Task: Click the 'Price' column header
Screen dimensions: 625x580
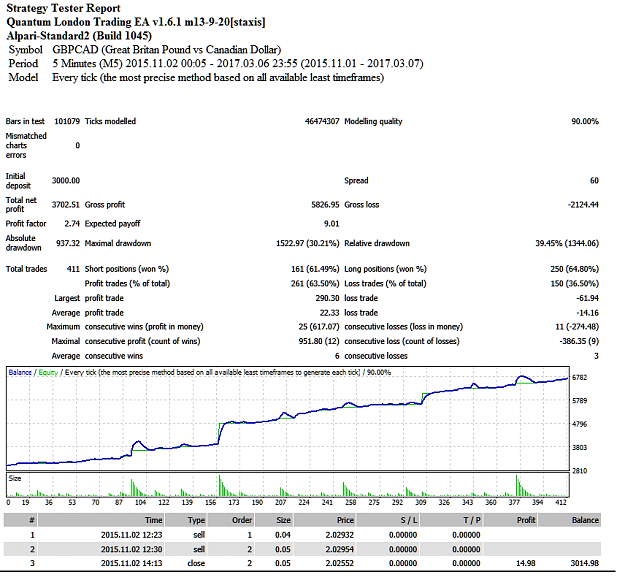Action: point(324,520)
